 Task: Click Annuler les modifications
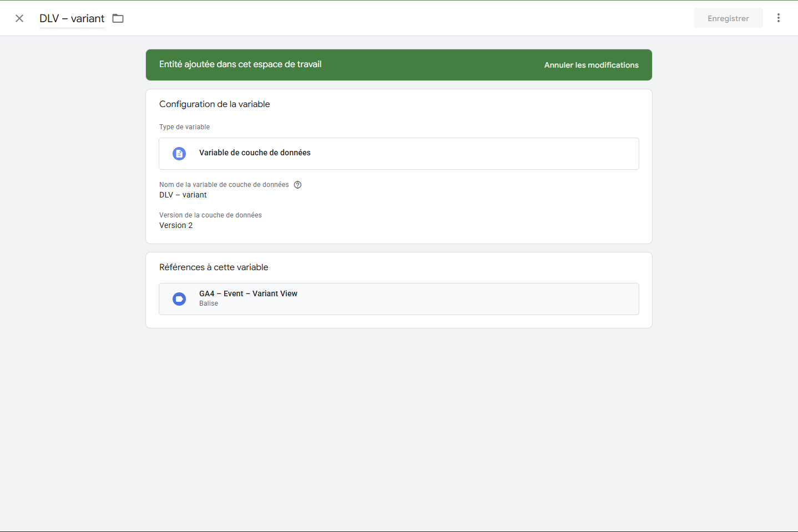(x=591, y=65)
